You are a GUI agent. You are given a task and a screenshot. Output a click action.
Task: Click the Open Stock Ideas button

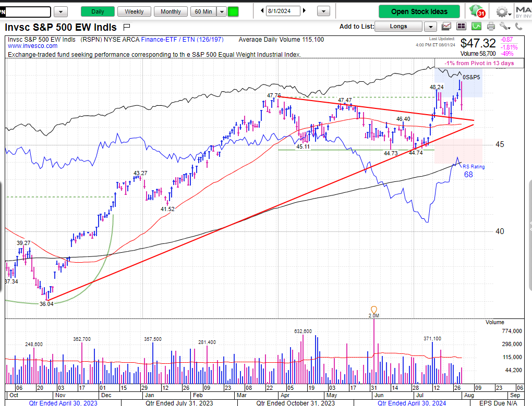tap(419, 11)
